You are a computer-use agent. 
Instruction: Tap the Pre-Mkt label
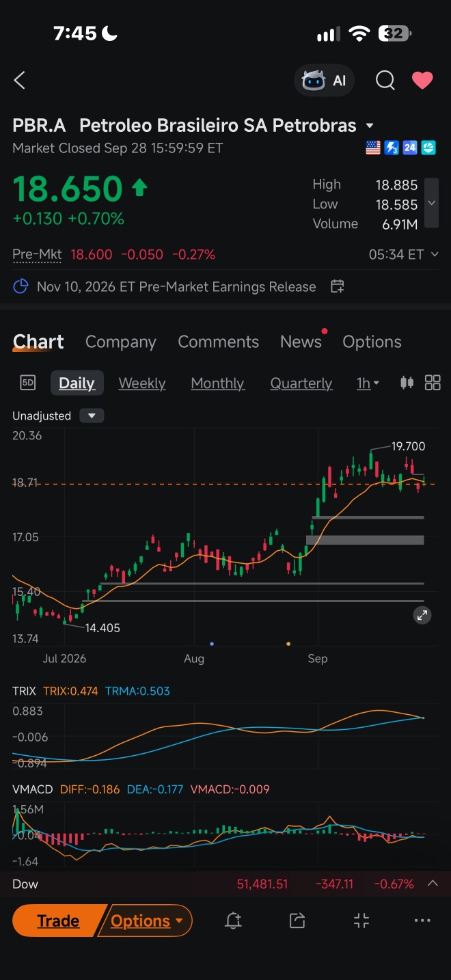(37, 254)
